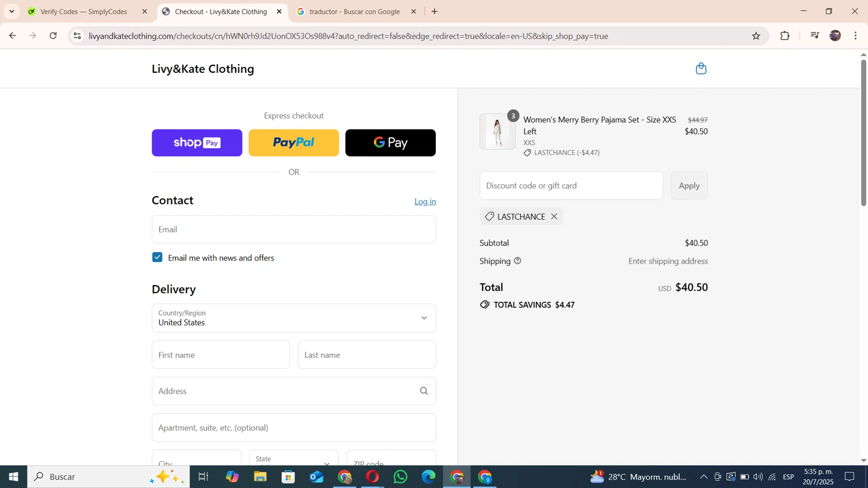The image size is (868, 488).
Task: Click the Apply discount button
Action: (x=689, y=186)
